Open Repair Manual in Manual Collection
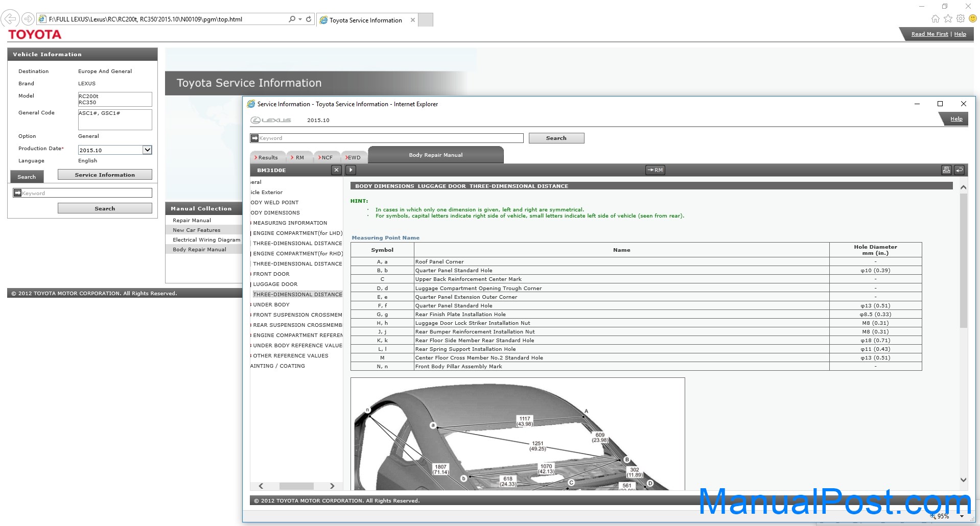This screenshot has width=980, height=526. click(192, 220)
